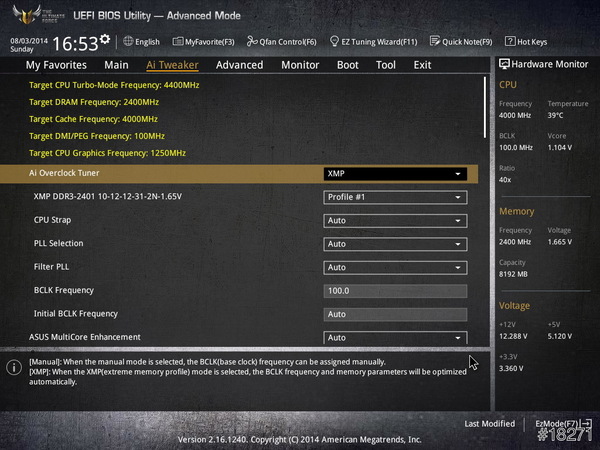Expand the PLL Selection dropdown
Screen dimensions: 600x450
[395, 244]
